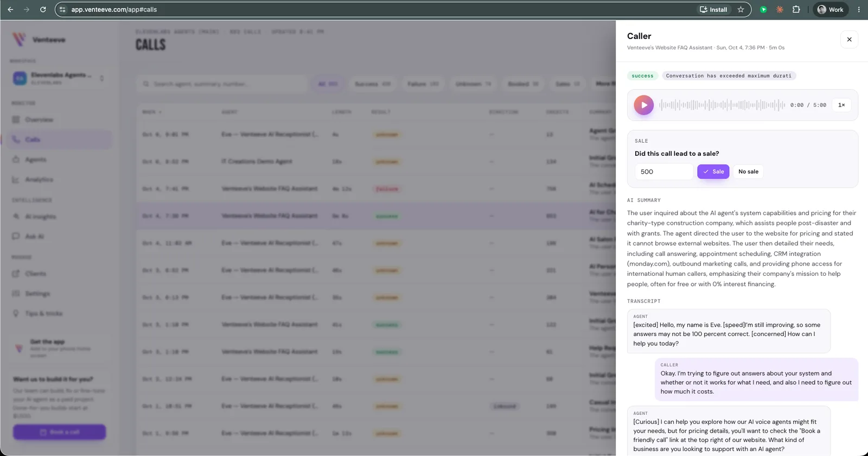Filter calls by Booked
Image resolution: width=868 pixels, height=456 pixels.
pyautogui.click(x=523, y=84)
